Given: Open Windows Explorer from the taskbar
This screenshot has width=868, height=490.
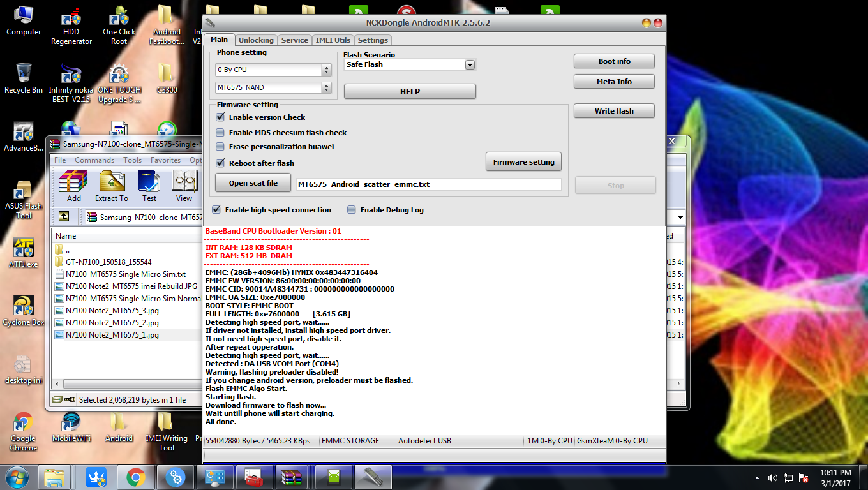Looking at the screenshot, I should 54,477.
